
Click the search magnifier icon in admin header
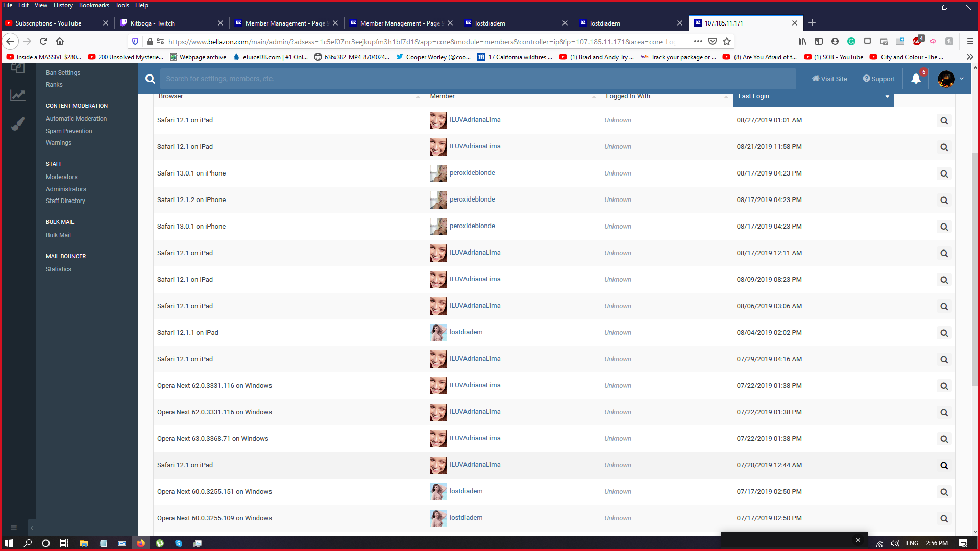tap(150, 79)
